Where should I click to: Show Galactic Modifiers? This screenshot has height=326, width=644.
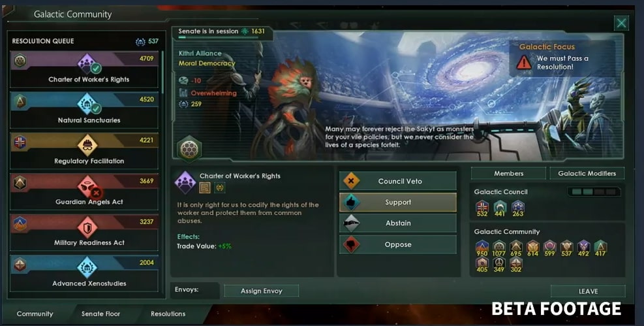587,174
